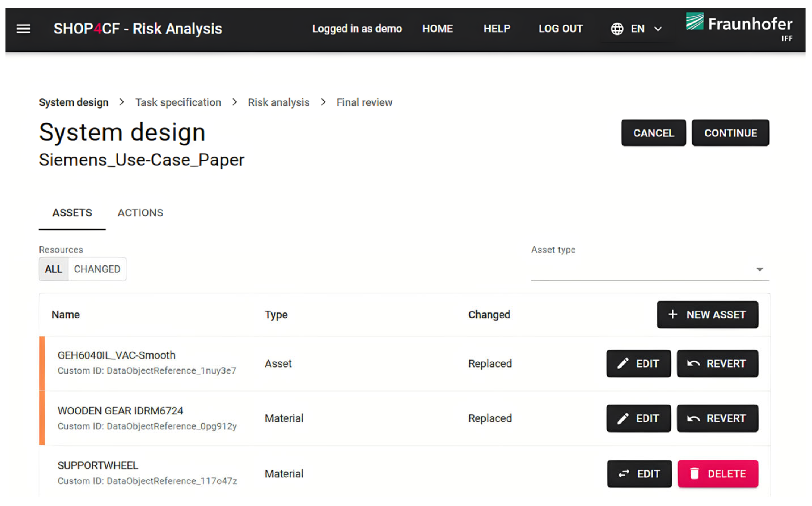Click the swap edit icon for SUPPORTWHEEL
812x506 pixels.
coord(624,474)
